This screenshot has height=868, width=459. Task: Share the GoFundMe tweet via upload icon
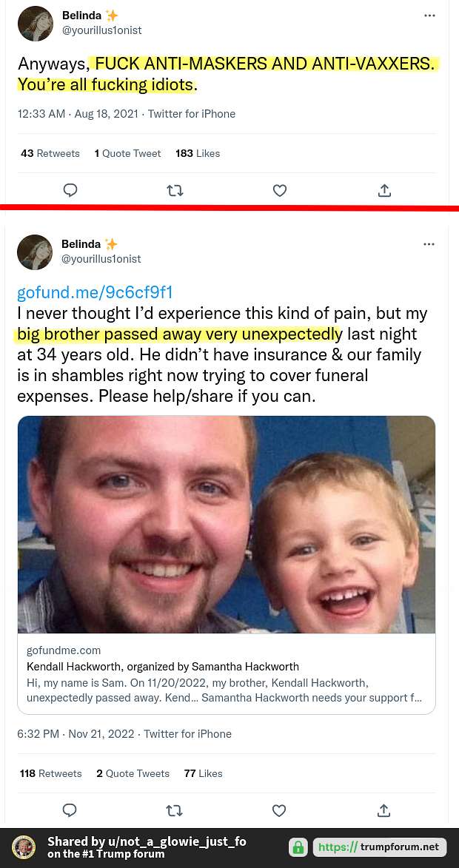[383, 810]
